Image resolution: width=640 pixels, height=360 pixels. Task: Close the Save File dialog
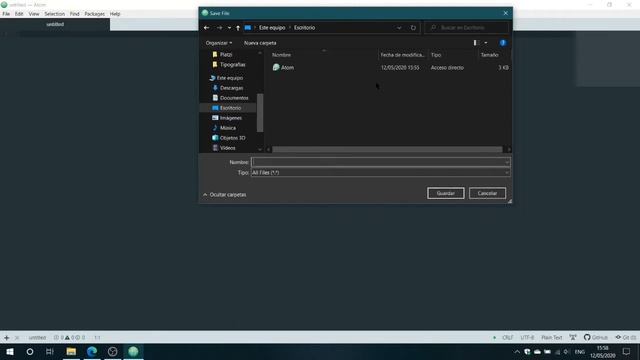coord(505,13)
